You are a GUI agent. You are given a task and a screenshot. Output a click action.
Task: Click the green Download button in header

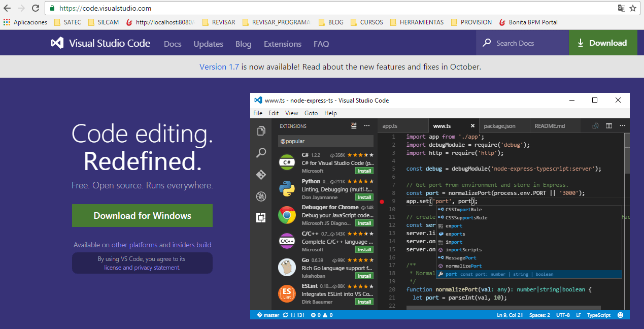603,43
